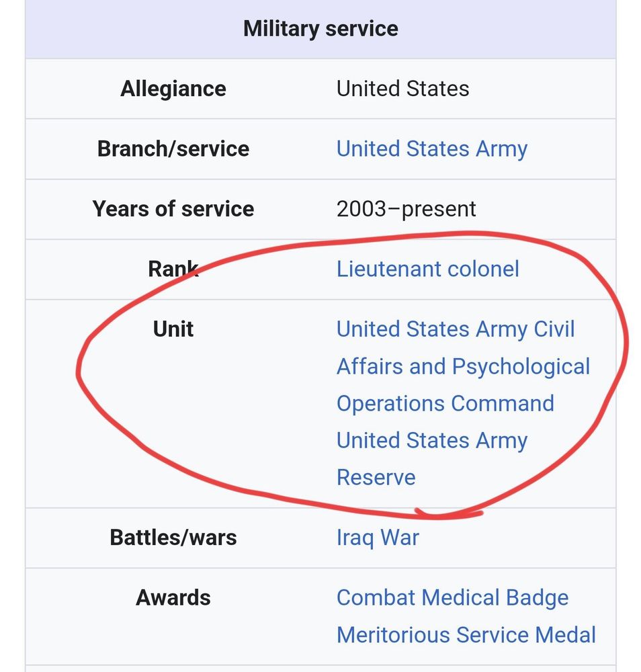Viewport: 641px width, 672px height.
Task: Select the 2003–present text
Action: pos(406,209)
